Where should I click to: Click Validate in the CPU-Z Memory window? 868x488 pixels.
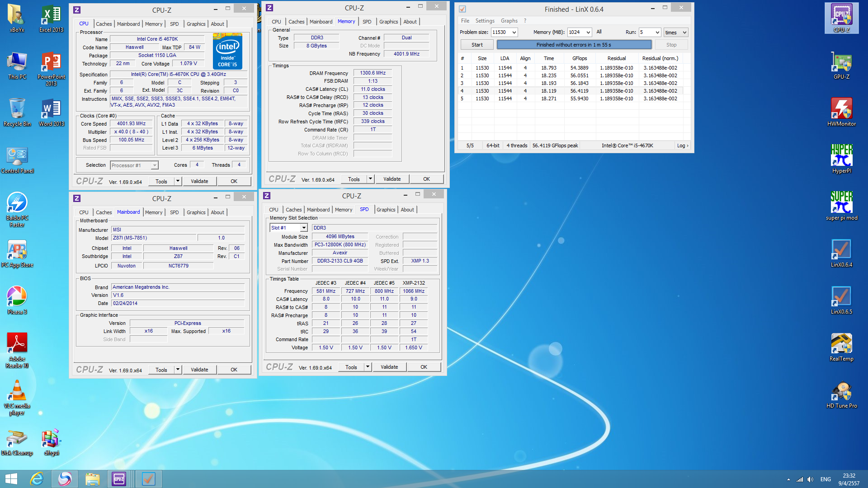point(392,179)
